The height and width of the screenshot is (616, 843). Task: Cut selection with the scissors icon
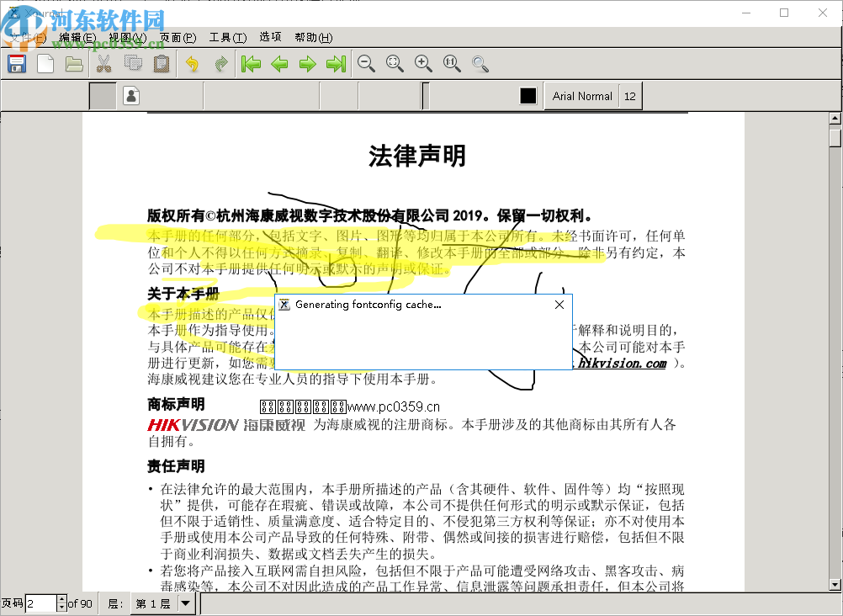pos(103,63)
